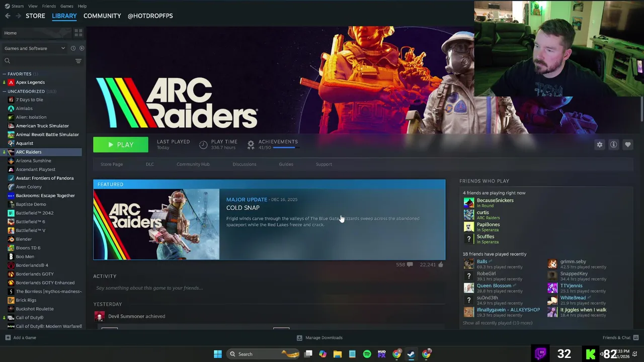Open the Games menu
Viewport: 644px width, 362px height.
coord(66,6)
